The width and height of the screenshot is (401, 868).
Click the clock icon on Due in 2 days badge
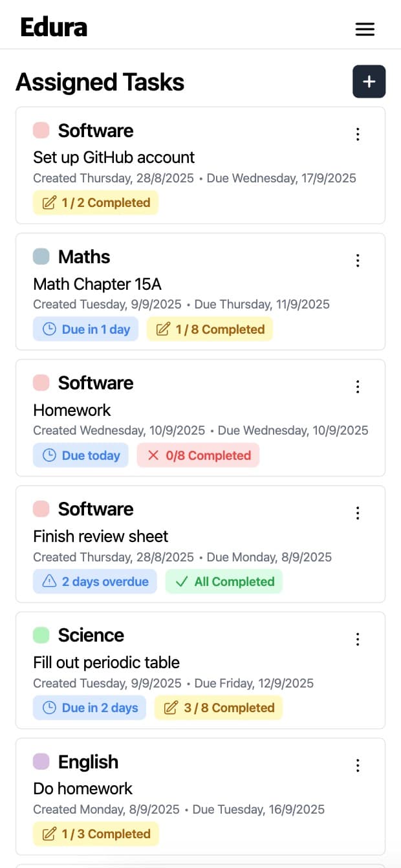[49, 708]
